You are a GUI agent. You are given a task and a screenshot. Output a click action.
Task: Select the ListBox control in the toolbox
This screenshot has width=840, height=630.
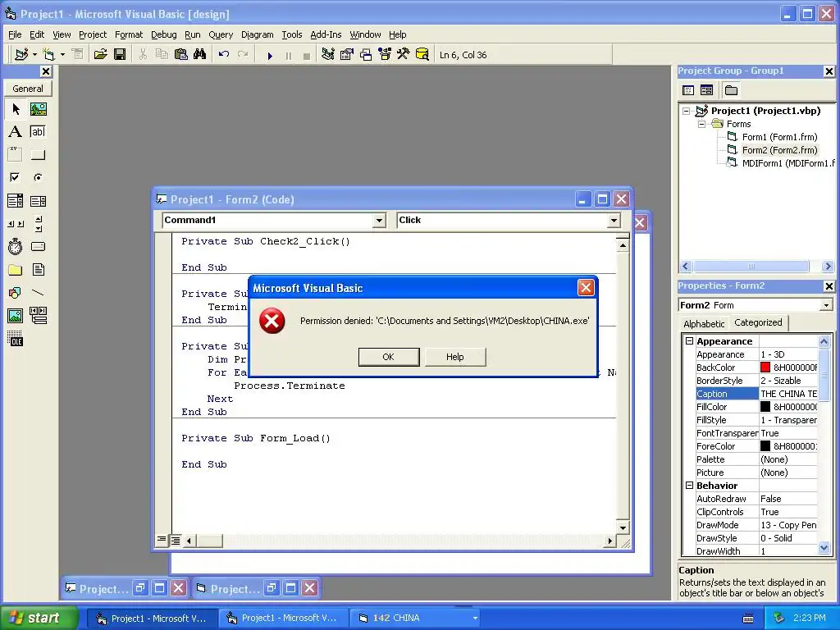38,201
